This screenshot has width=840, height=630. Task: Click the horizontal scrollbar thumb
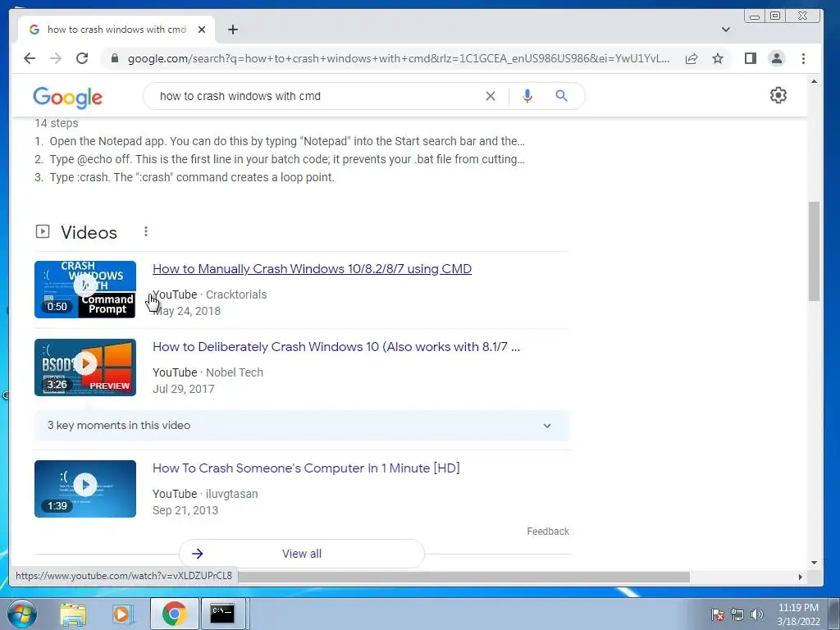[x=464, y=577]
